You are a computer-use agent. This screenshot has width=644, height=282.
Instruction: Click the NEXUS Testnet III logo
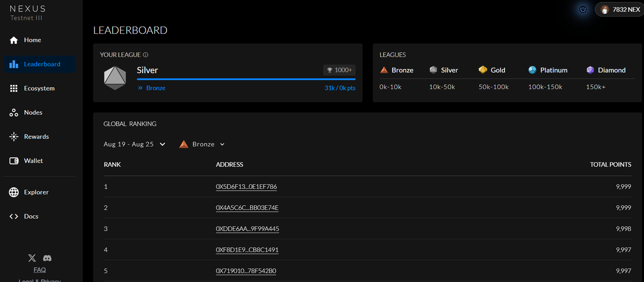(x=27, y=13)
